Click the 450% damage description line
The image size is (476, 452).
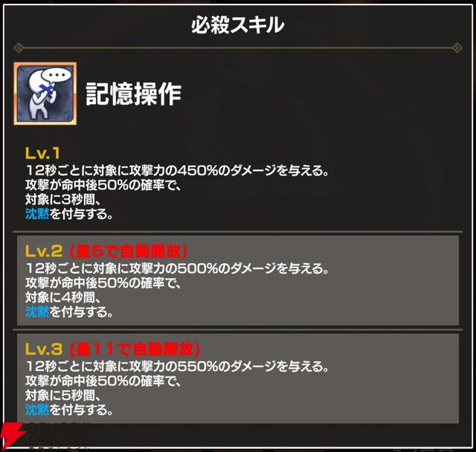point(177,170)
